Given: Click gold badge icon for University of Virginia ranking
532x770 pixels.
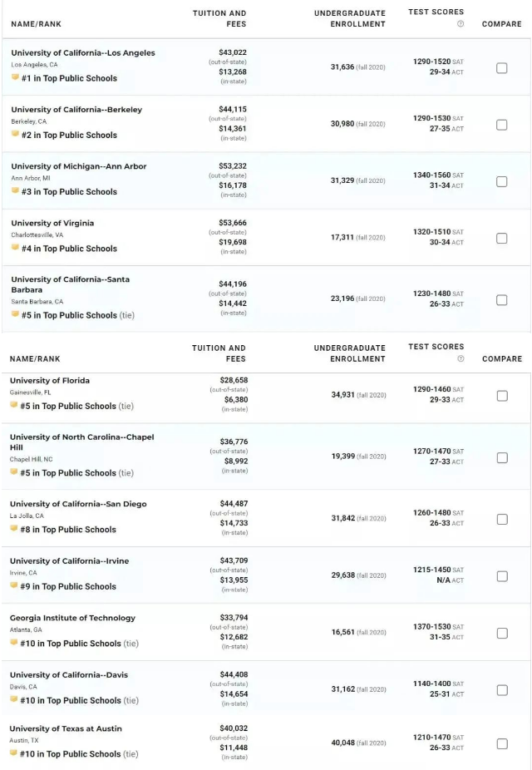Looking at the screenshot, I should click(15, 248).
